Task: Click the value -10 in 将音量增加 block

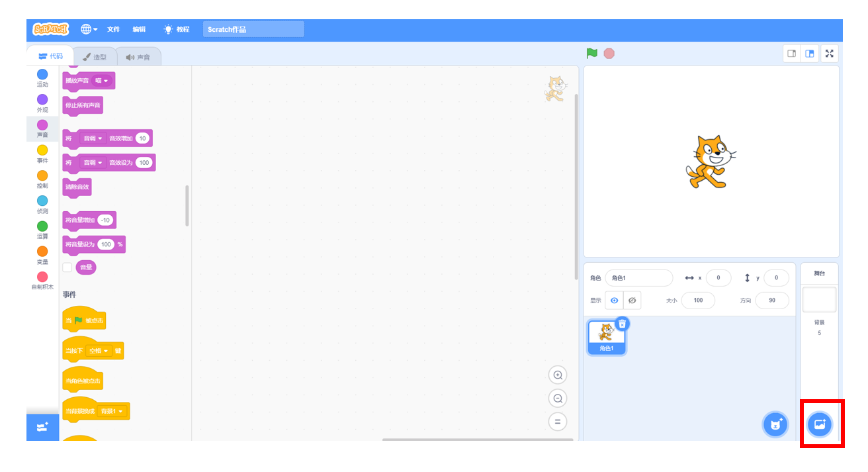Action: pyautogui.click(x=105, y=220)
